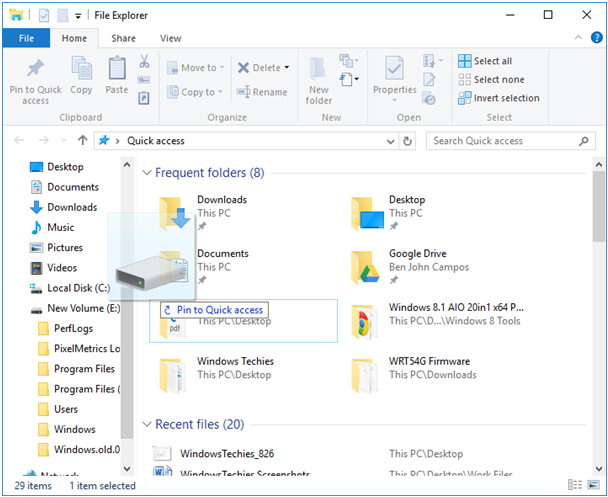Click the Properties checkmark icon
The height and width of the screenshot is (497, 608).
coord(394,69)
